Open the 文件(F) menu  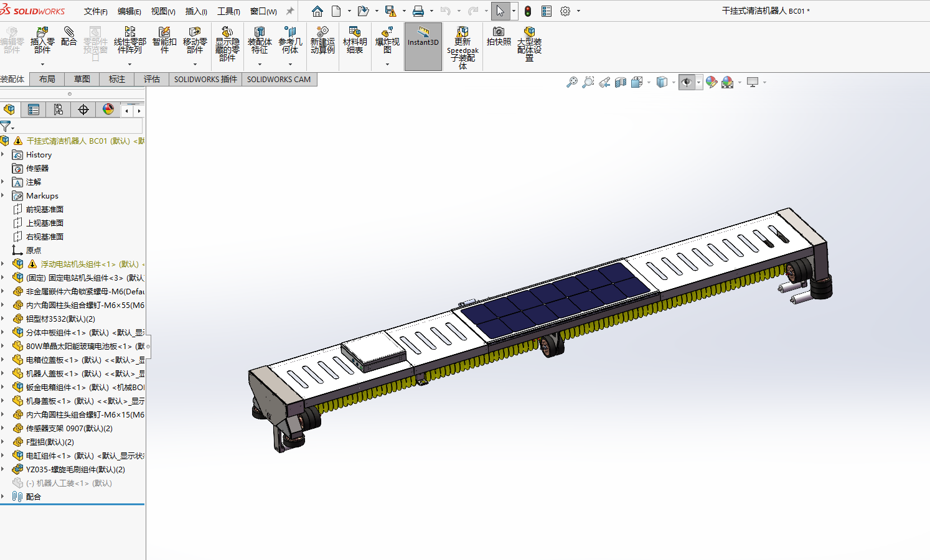coord(95,11)
